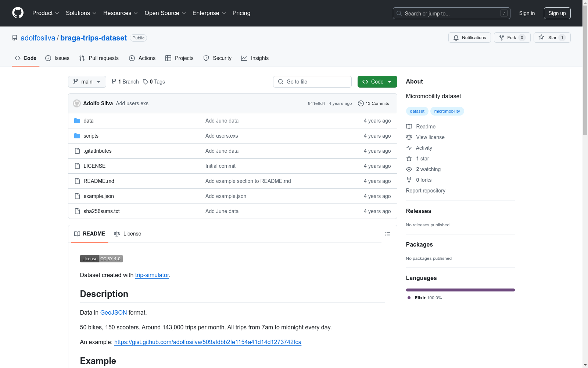
Task: Fork this repository
Action: 512,38
